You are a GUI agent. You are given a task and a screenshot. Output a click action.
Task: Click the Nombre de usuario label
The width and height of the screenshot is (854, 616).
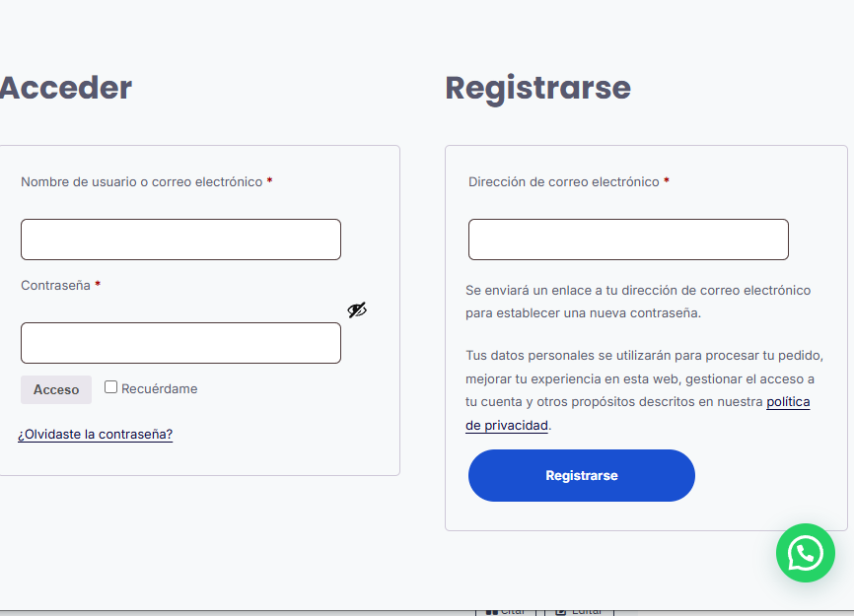pos(142,181)
